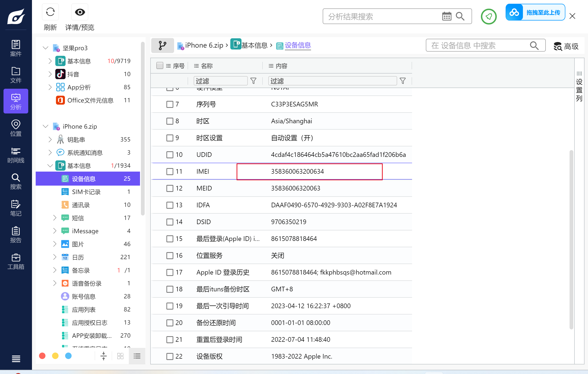Image resolution: width=588 pixels, height=374 pixels.
Task: Expand the 短信 tree node
Action: (55, 218)
